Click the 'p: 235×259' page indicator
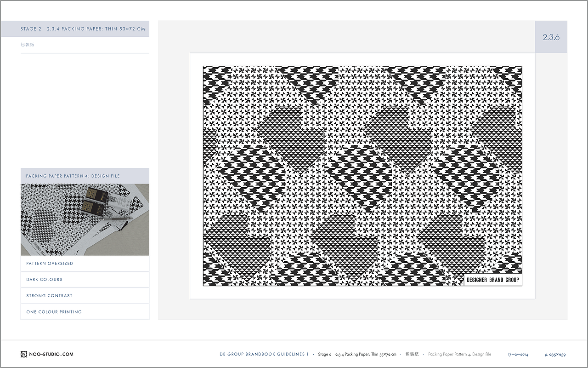 coord(555,355)
